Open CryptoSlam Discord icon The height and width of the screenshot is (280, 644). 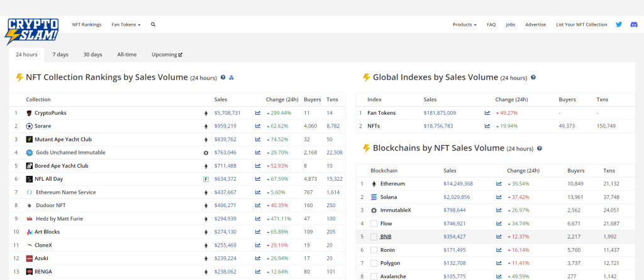tap(634, 24)
